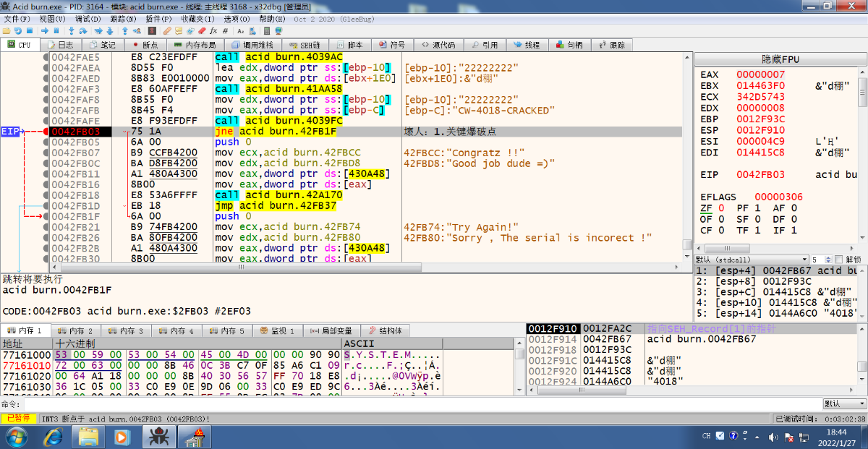Switch to the 符号 tab
This screenshot has width=868, height=449.
point(392,45)
